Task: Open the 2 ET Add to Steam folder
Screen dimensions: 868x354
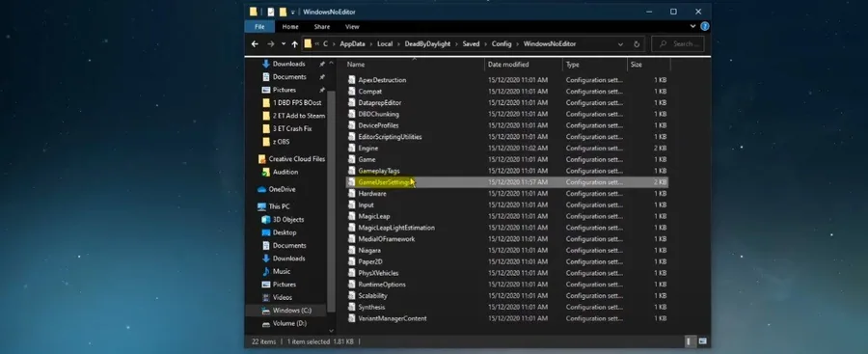Action: click(x=298, y=116)
